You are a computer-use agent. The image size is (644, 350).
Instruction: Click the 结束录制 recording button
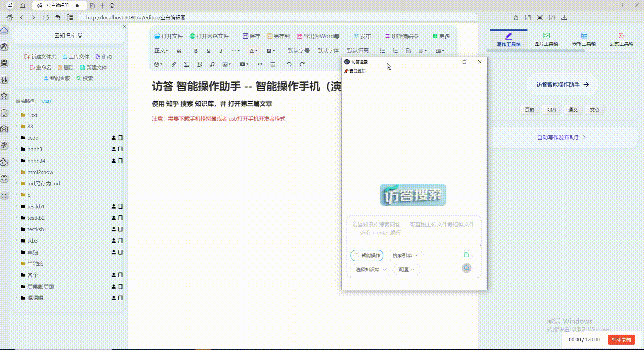[621, 339]
